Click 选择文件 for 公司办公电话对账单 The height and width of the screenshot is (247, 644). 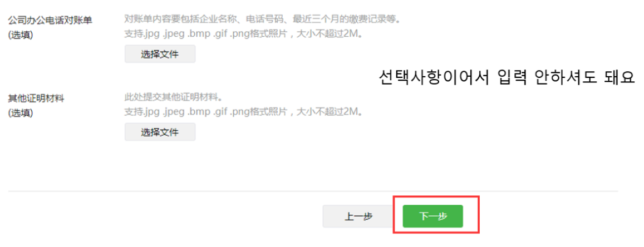[160, 54]
